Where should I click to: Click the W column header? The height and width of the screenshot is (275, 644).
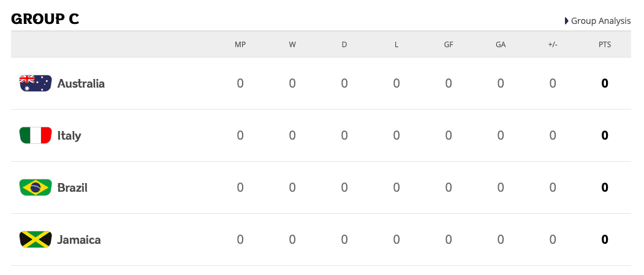tap(292, 45)
